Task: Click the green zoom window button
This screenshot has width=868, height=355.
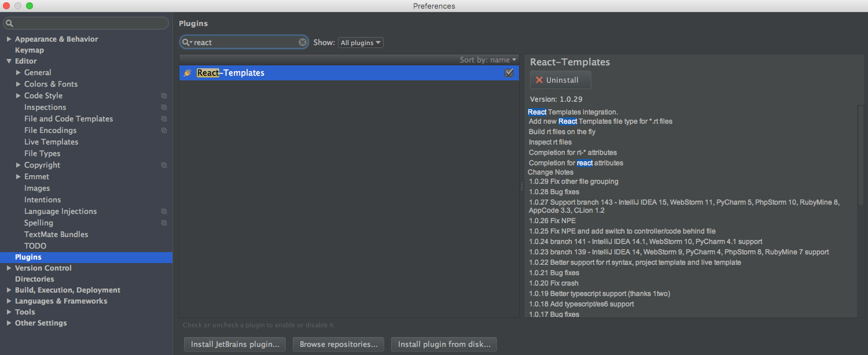Action: coord(30,6)
